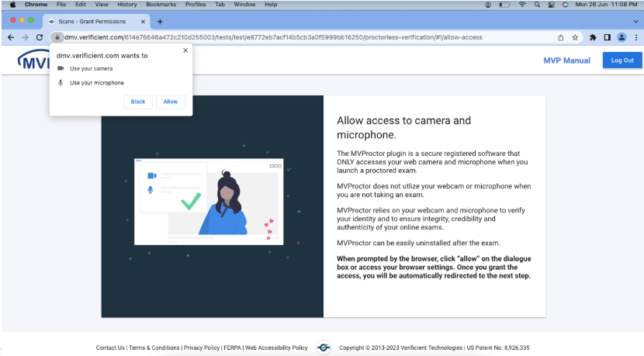644x356 pixels.
Task: Share this page icon in address bar
Action: [x=561, y=37]
